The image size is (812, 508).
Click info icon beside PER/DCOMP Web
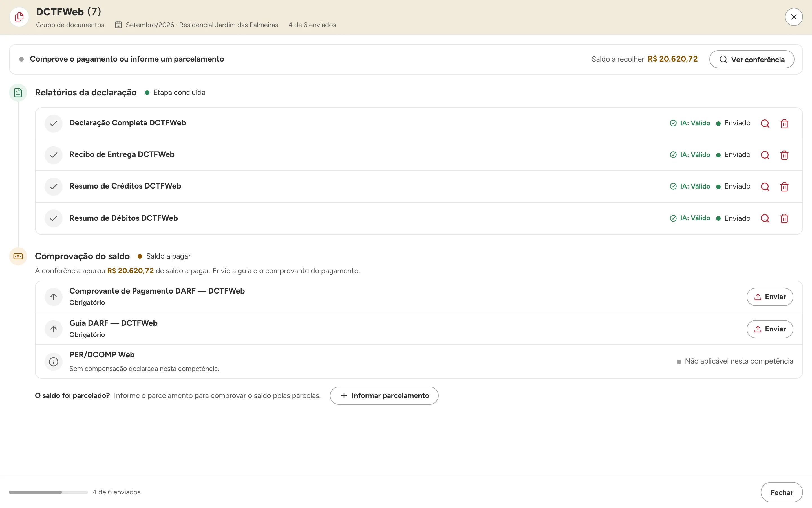[53, 362]
